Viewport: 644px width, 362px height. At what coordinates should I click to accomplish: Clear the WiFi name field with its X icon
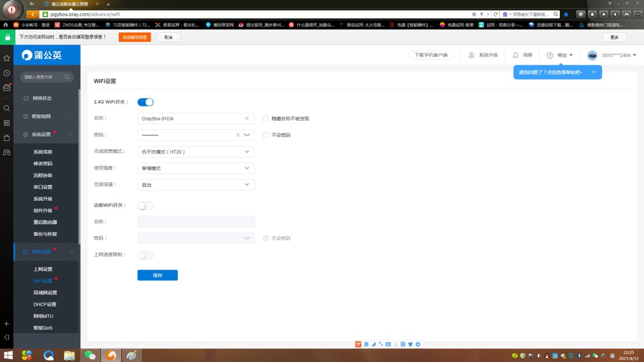(x=247, y=119)
